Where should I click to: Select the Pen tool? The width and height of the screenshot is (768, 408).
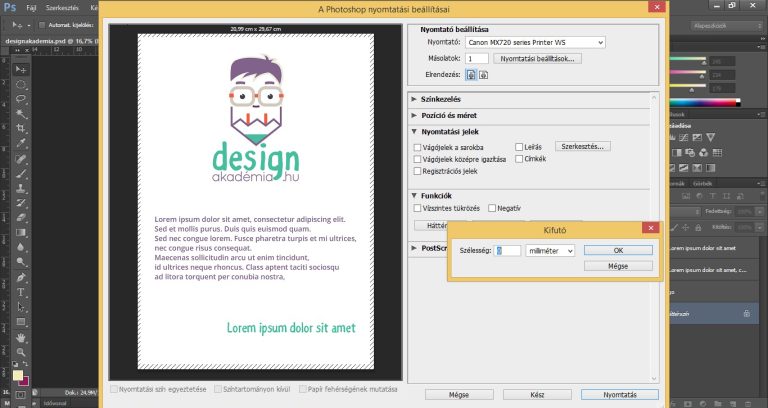21,278
